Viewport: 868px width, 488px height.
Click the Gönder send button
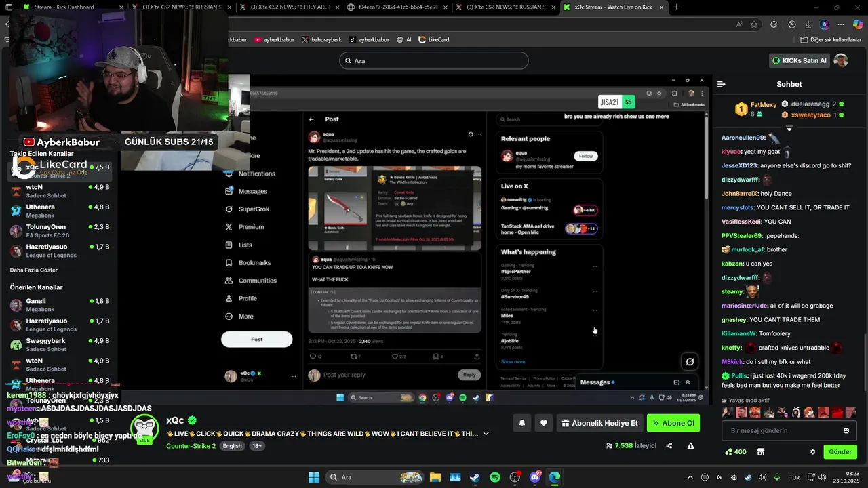(x=840, y=452)
